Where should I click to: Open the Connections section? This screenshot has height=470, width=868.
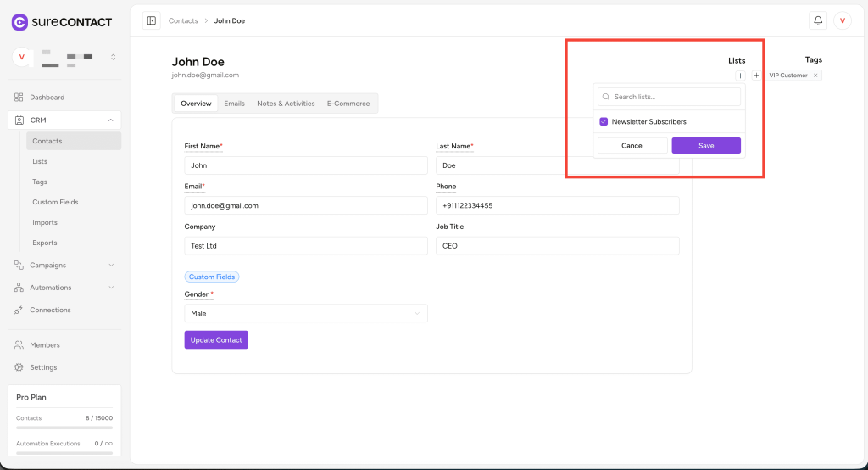[x=50, y=310]
